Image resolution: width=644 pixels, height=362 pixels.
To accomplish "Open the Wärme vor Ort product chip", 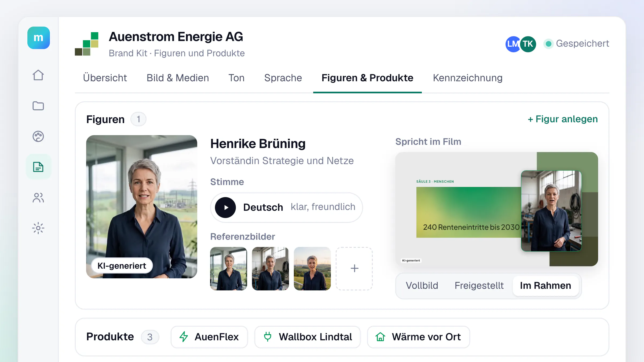I will (418, 337).
